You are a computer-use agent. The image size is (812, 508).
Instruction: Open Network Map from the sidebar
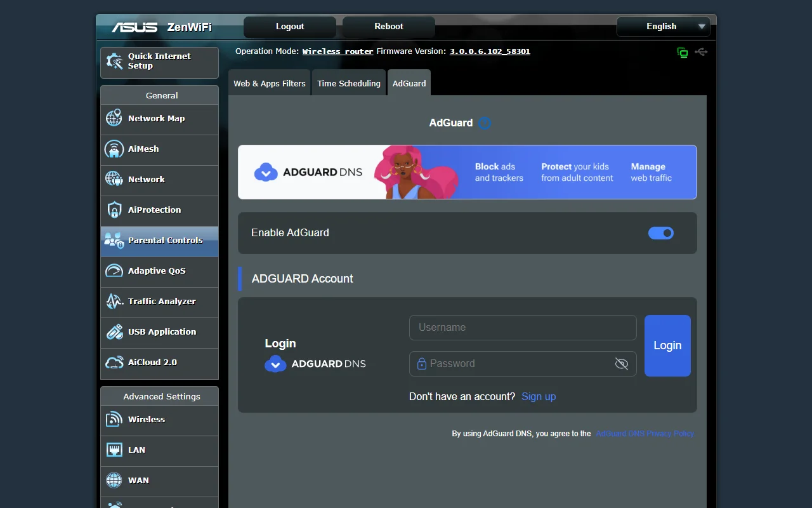point(155,119)
